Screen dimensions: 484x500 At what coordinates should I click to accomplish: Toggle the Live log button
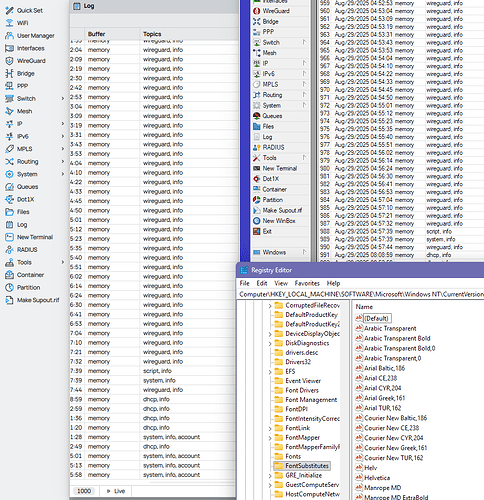(116, 491)
